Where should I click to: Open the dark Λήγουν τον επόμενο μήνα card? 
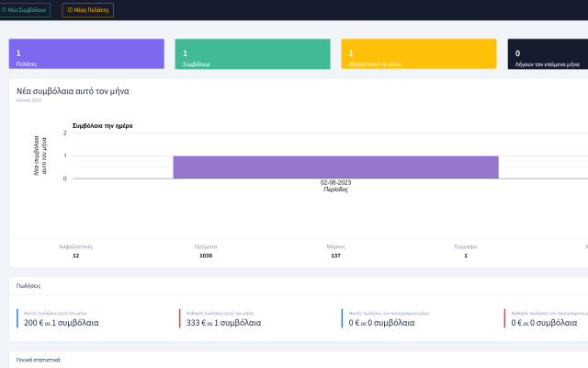point(548,54)
